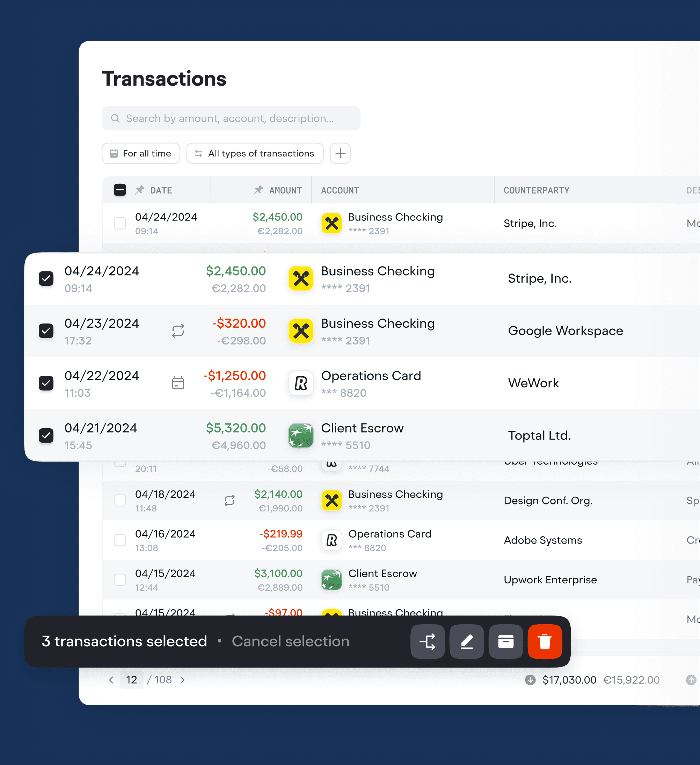The image size is (700, 765).
Task: Click the pin icon beside AMOUNT header
Action: [x=258, y=190]
